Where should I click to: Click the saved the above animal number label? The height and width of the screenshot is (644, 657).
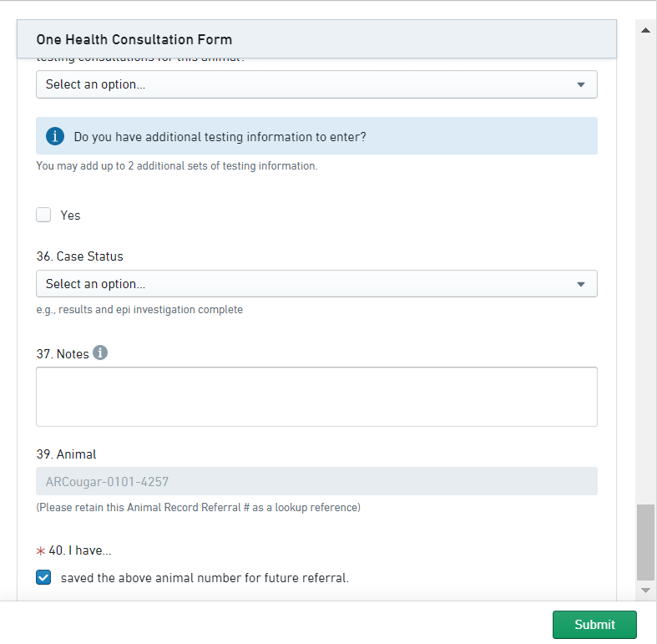205,577
